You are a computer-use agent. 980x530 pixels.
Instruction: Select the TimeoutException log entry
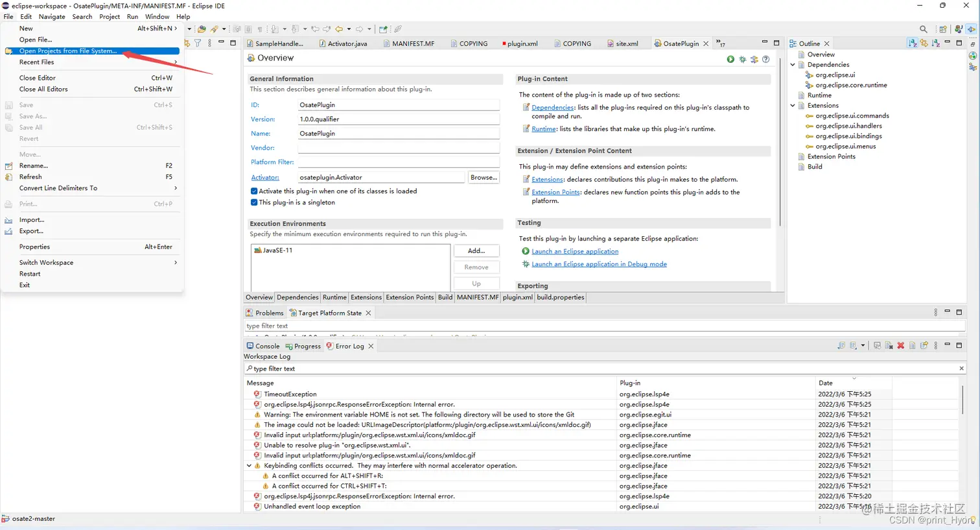point(290,394)
